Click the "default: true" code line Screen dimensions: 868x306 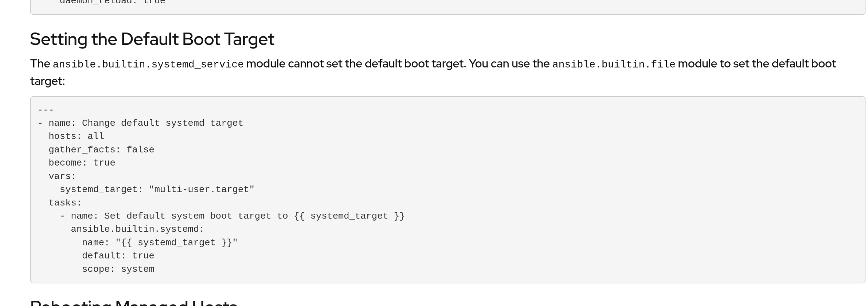pos(118,256)
